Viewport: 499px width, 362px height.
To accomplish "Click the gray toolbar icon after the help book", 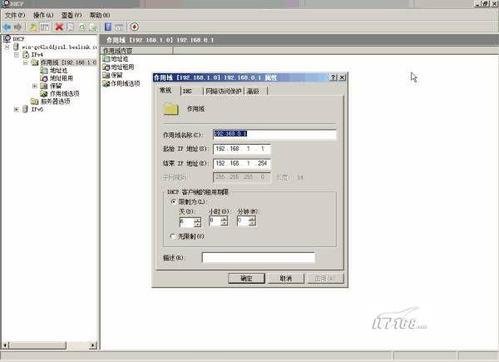I will point(119,27).
